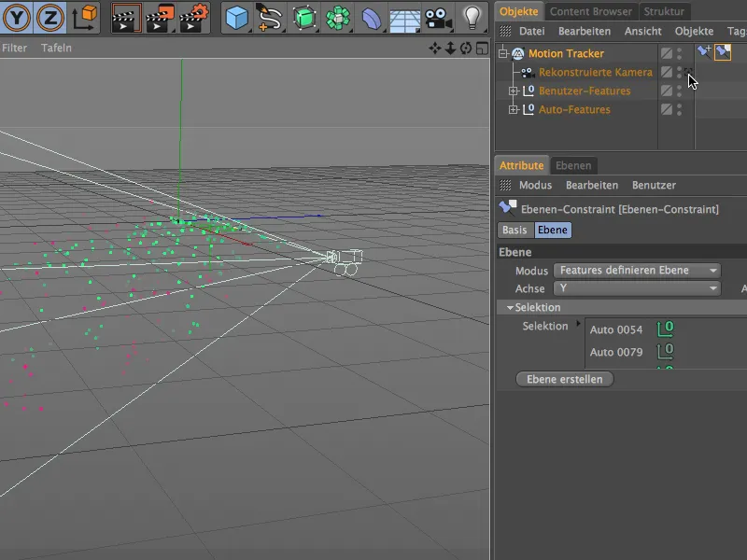Switch to the Ebenen tab

pos(573,165)
